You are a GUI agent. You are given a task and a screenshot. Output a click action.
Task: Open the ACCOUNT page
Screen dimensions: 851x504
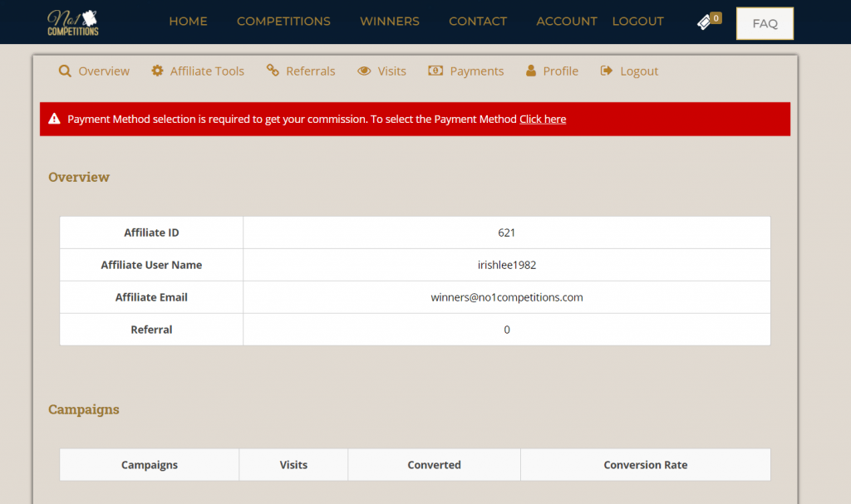567,21
